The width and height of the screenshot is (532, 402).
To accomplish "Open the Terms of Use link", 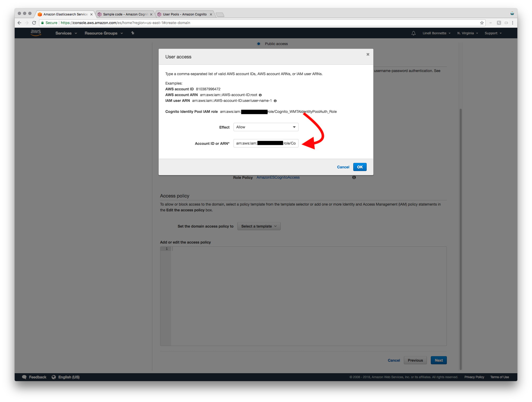I will (x=500, y=377).
